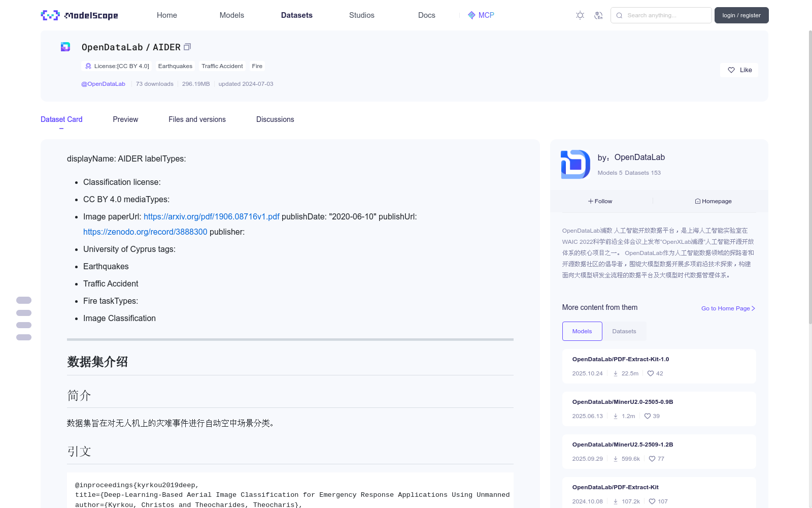The height and width of the screenshot is (508, 812).
Task: Open the organization Homepage button
Action: coord(713,201)
